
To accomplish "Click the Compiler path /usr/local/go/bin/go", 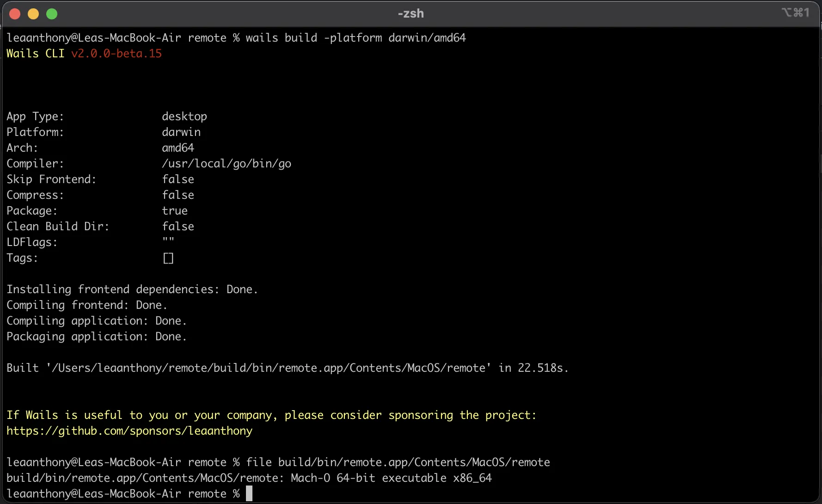I will pos(227,163).
